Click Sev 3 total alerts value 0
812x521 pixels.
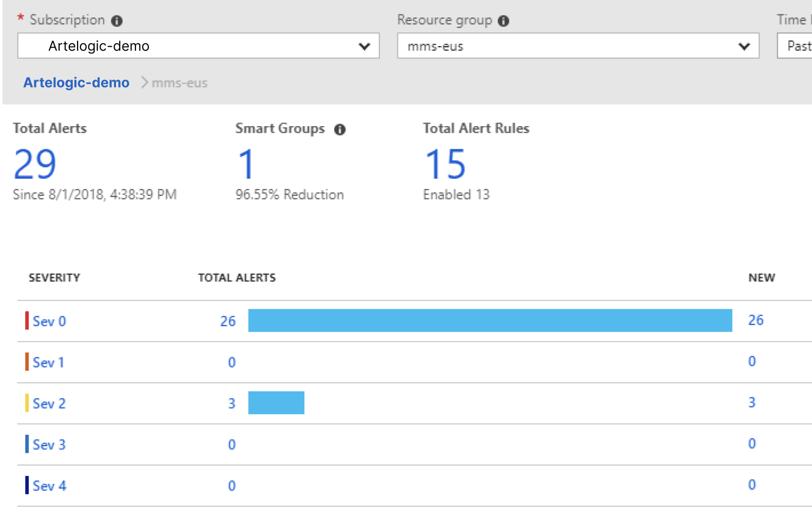(232, 445)
